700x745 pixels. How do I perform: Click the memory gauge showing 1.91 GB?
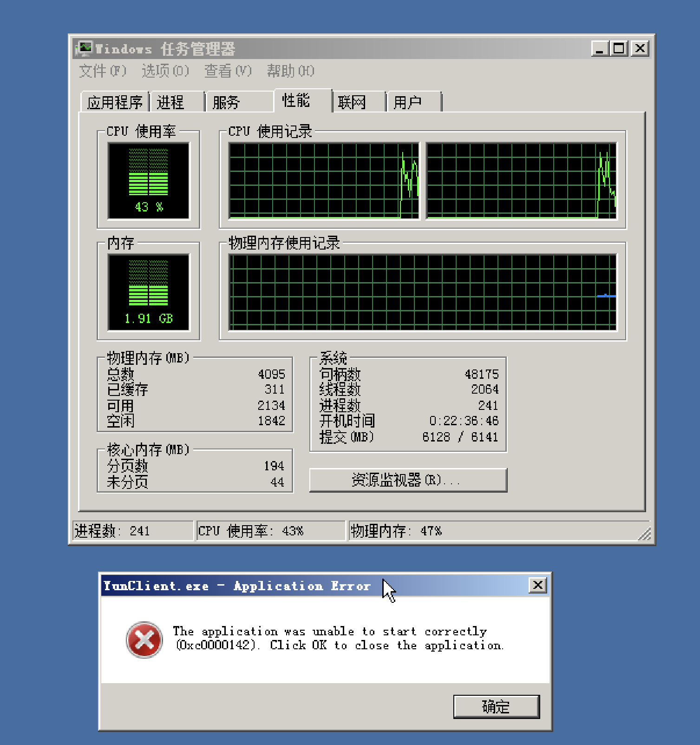click(149, 292)
